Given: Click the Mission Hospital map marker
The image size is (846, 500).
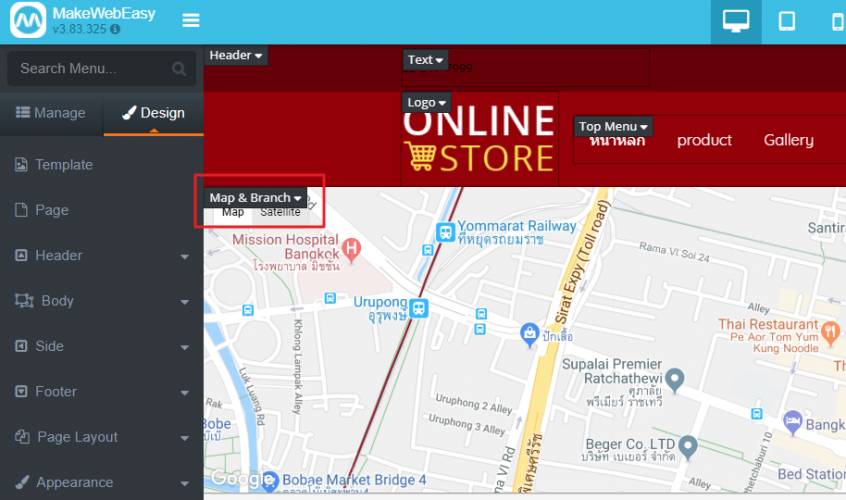Looking at the screenshot, I should pyautogui.click(x=351, y=247).
